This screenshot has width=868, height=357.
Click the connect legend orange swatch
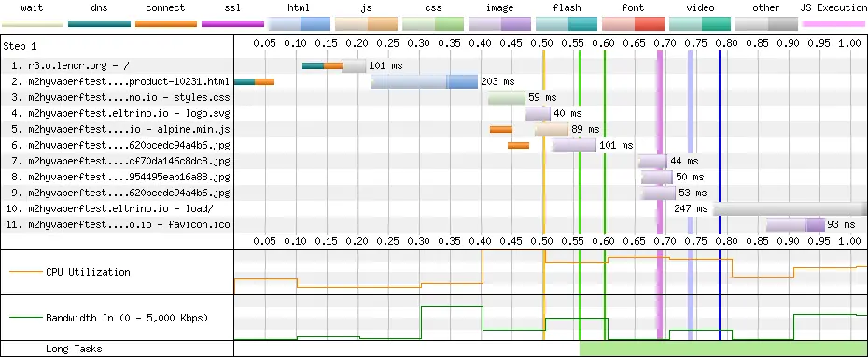tap(166, 24)
